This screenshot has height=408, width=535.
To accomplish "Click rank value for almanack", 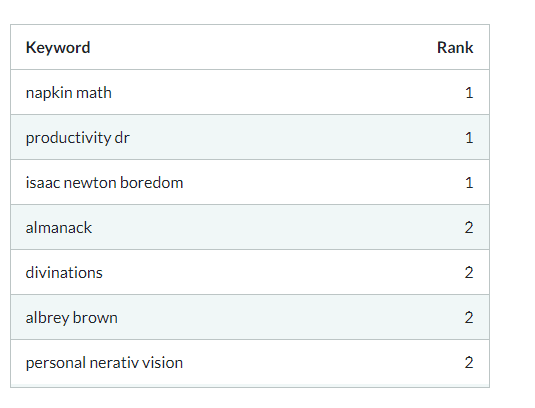I will (469, 228).
